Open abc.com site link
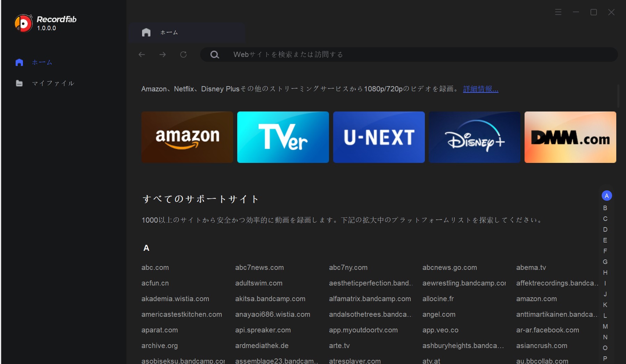This screenshot has width=626, height=364. [x=155, y=267]
